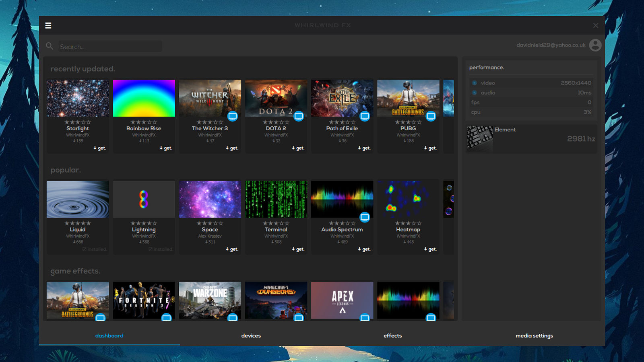Open PUBG thumbnail under game effects
This screenshot has height=362, width=644.
tap(78, 300)
